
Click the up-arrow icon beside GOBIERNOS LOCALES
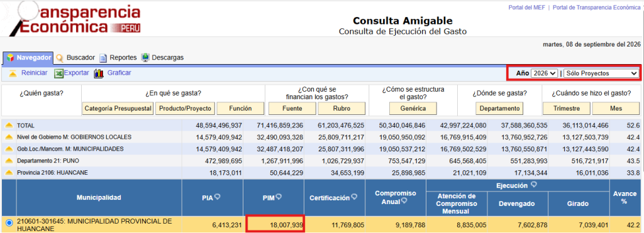[9, 137]
